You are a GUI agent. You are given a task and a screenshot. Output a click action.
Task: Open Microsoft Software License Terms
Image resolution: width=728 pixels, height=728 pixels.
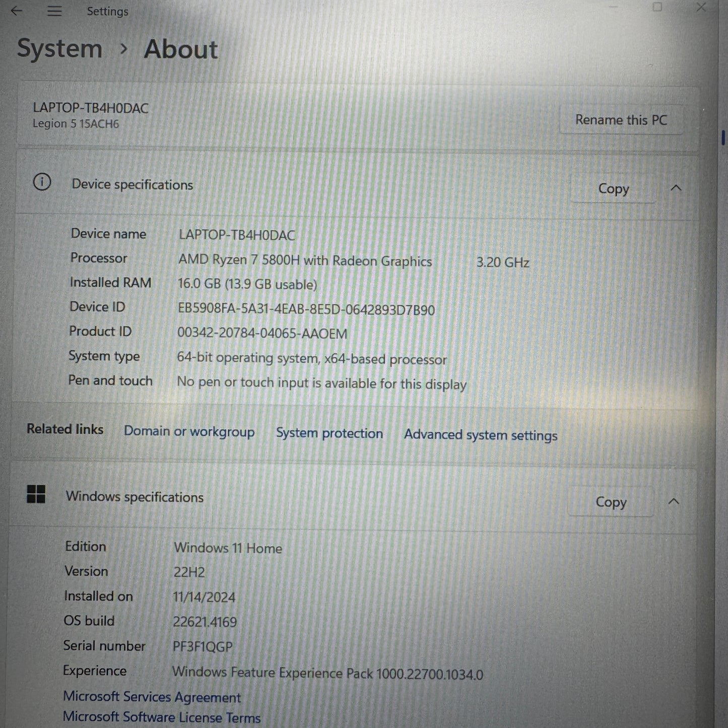tap(162, 717)
